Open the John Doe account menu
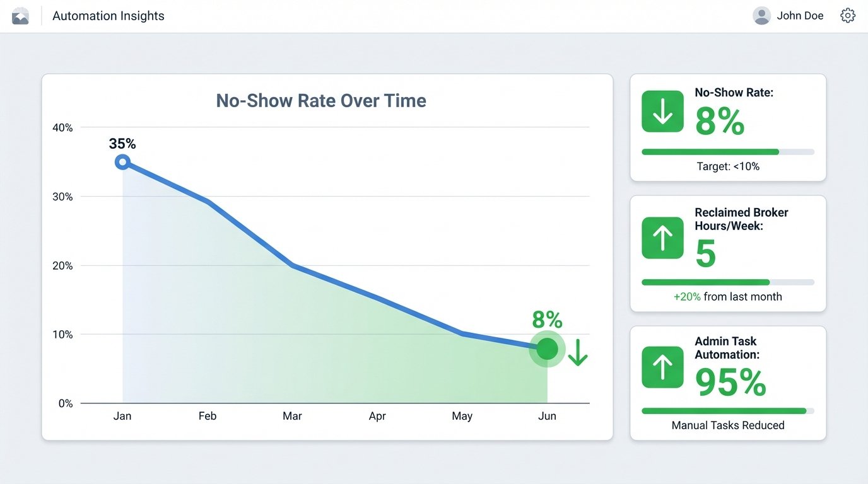The height and width of the screenshot is (484, 868). pos(800,15)
